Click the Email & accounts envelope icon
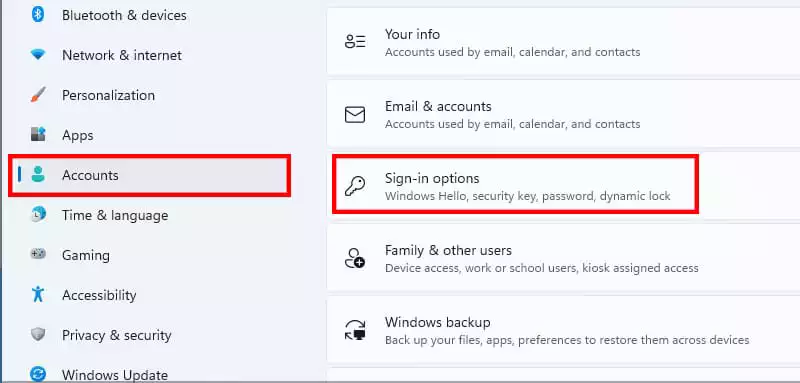 pyautogui.click(x=355, y=115)
